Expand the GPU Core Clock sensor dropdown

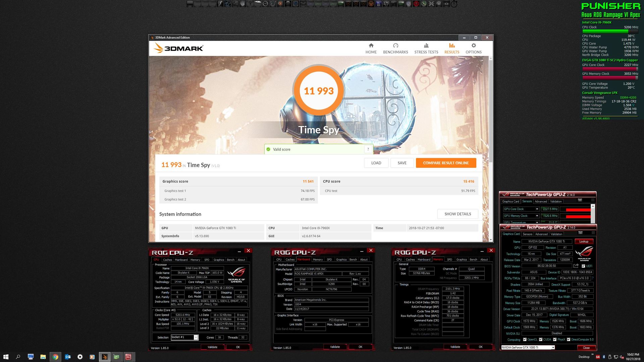[537, 209]
